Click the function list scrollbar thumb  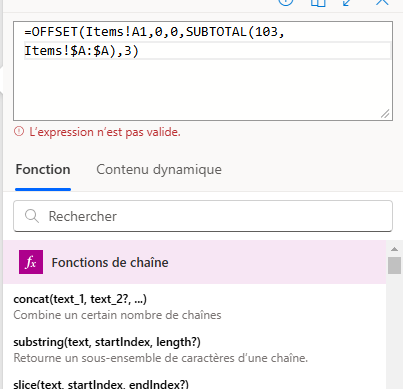pos(394,265)
